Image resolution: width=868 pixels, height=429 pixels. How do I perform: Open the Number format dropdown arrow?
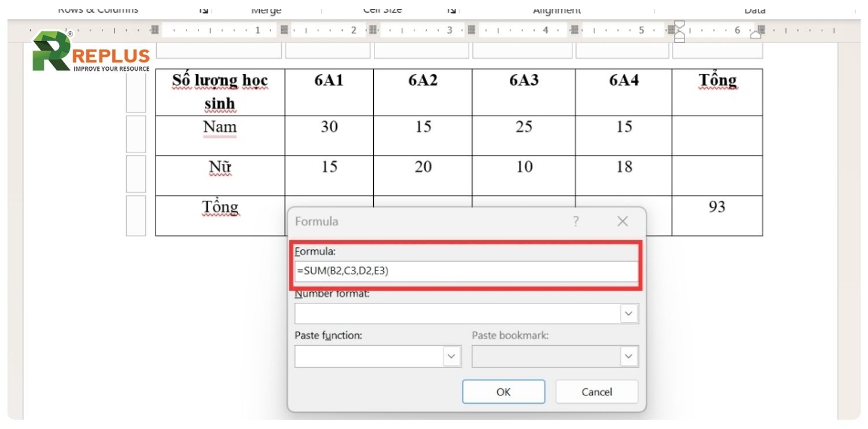coord(628,314)
